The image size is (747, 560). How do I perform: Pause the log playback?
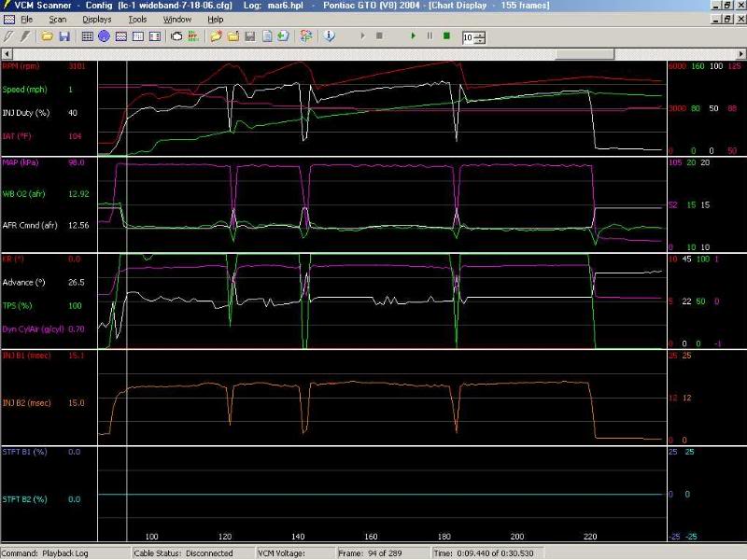[x=430, y=36]
